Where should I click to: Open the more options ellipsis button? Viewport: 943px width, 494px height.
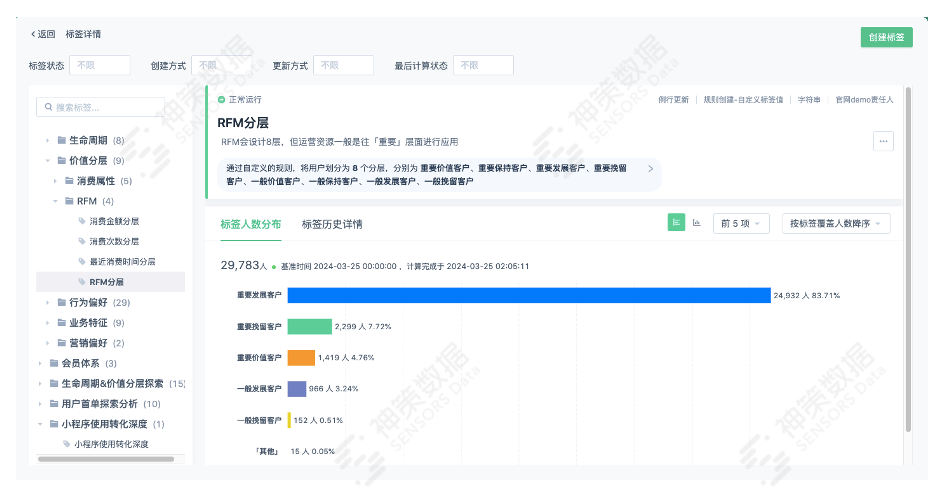pyautogui.click(x=883, y=141)
